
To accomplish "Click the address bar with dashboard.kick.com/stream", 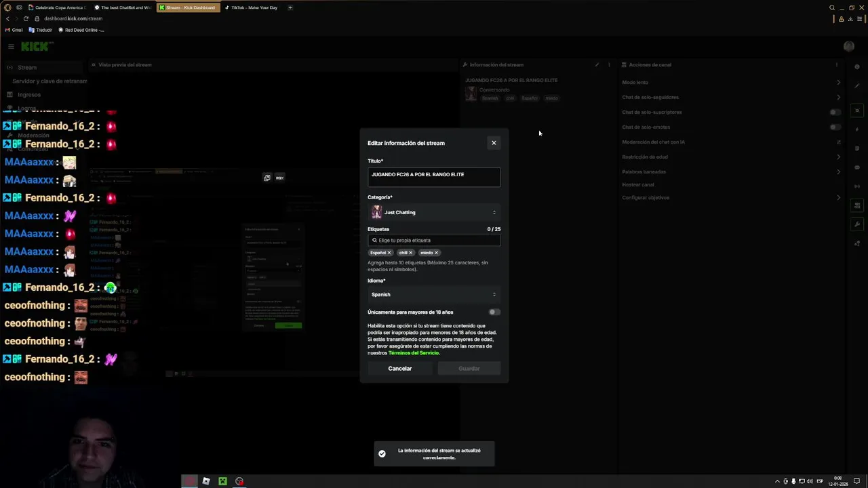I will click(x=73, y=19).
